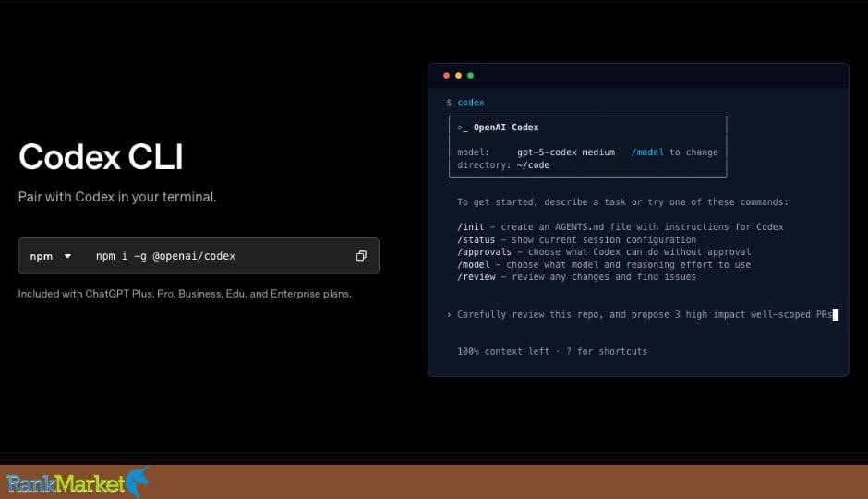Click the install command text npm i -g @openai/codex
The image size is (868, 499).
[x=165, y=256]
